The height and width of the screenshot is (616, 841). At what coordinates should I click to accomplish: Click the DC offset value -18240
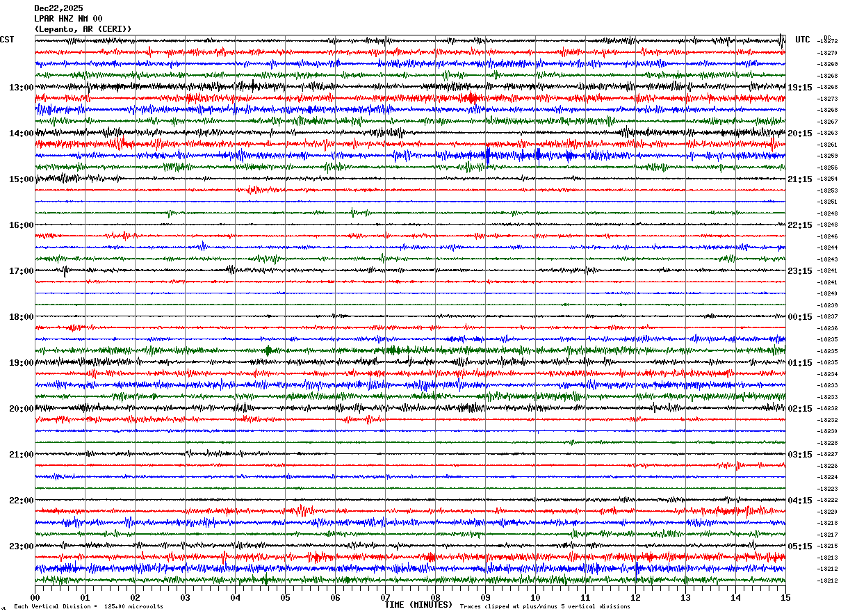[x=828, y=293]
